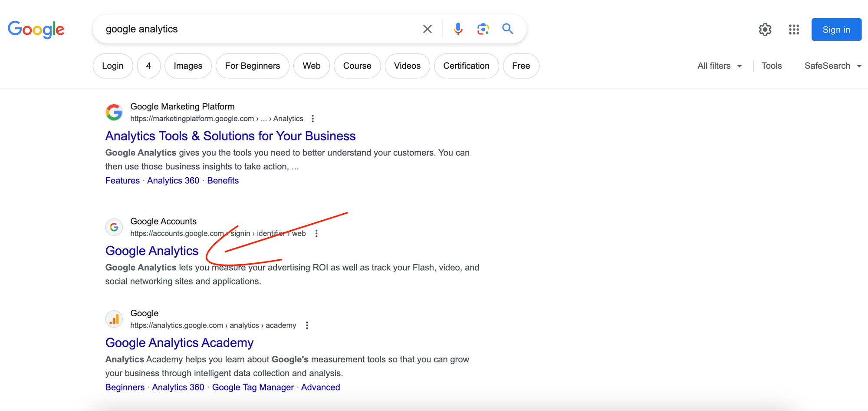This screenshot has width=868, height=411.
Task: Open the Benefits sitelink
Action: (223, 181)
